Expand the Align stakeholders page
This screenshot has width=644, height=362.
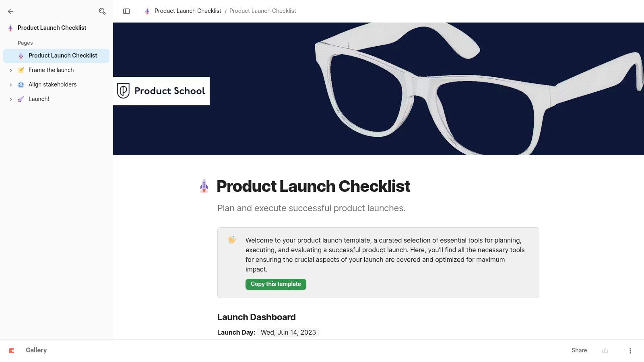click(x=11, y=84)
